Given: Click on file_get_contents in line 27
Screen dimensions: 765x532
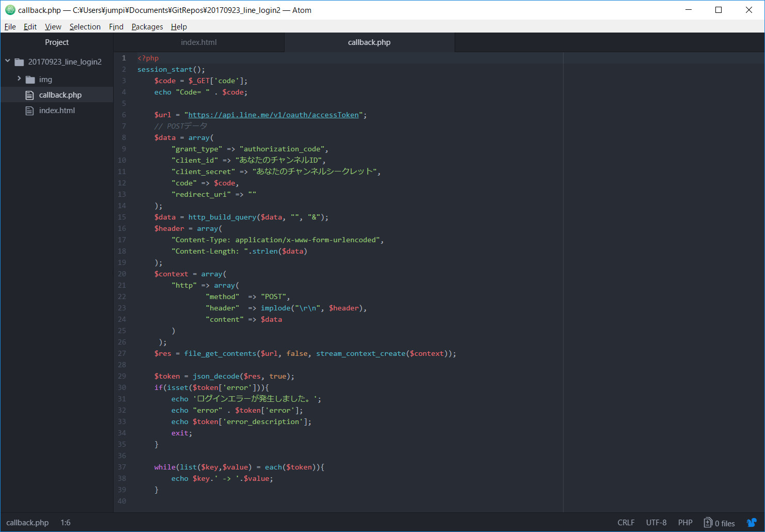Looking at the screenshot, I should pyautogui.click(x=220, y=353).
